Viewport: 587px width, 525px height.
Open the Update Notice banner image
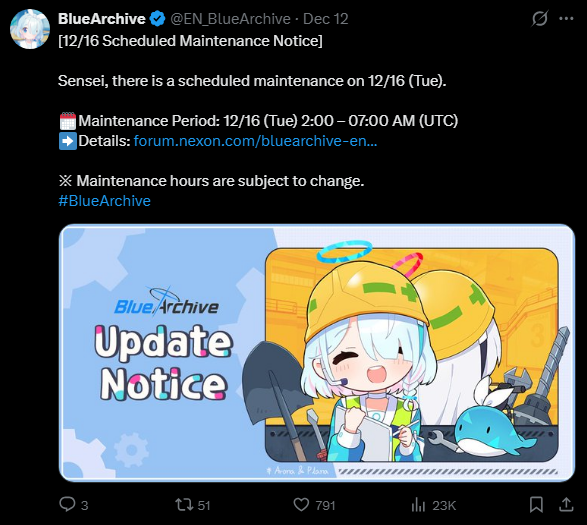(317, 353)
